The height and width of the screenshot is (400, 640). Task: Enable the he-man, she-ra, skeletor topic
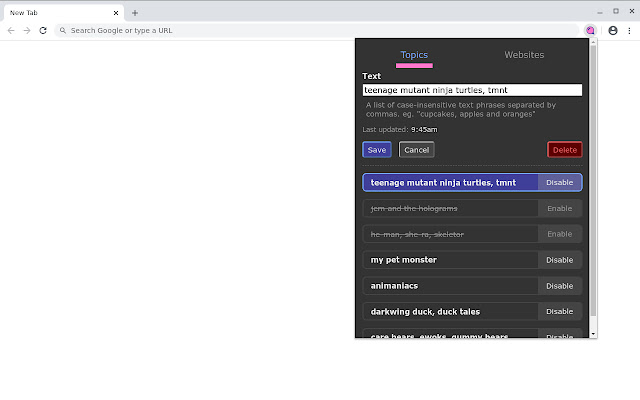(560, 234)
